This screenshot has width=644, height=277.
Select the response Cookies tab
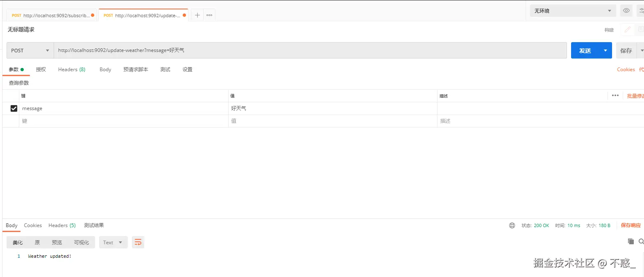coord(33,225)
